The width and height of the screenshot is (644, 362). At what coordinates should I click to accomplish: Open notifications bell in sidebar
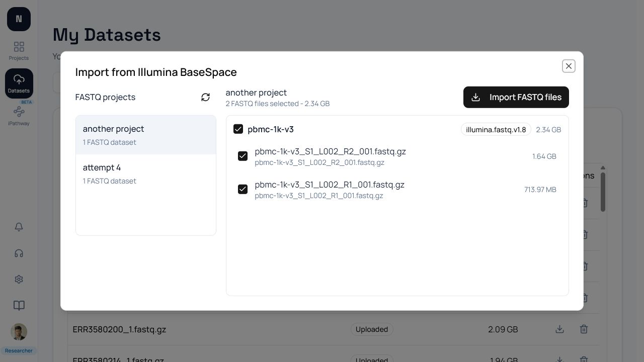point(19,227)
